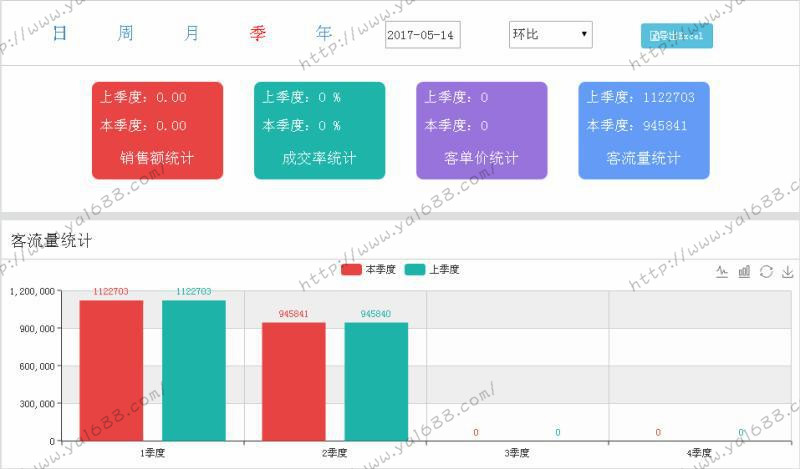The image size is (800, 469).
Task: Open the purple 客单价统计 card
Action: click(x=481, y=130)
